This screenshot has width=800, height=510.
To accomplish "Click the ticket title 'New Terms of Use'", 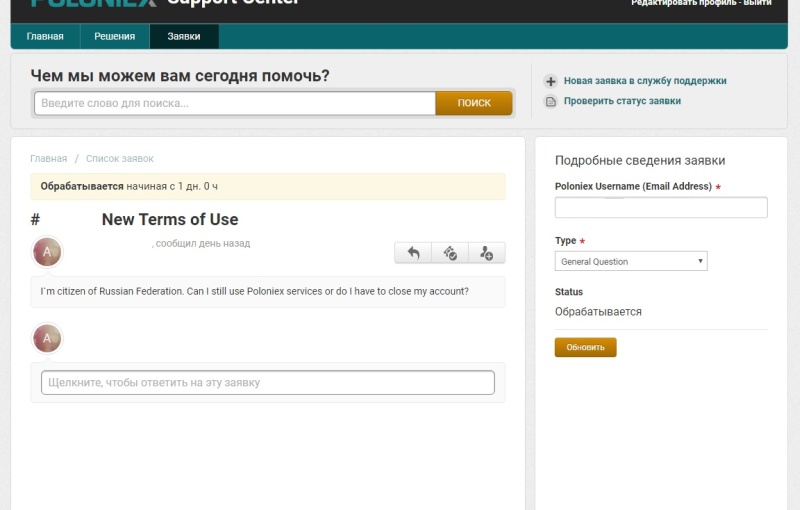I will (x=170, y=219).
